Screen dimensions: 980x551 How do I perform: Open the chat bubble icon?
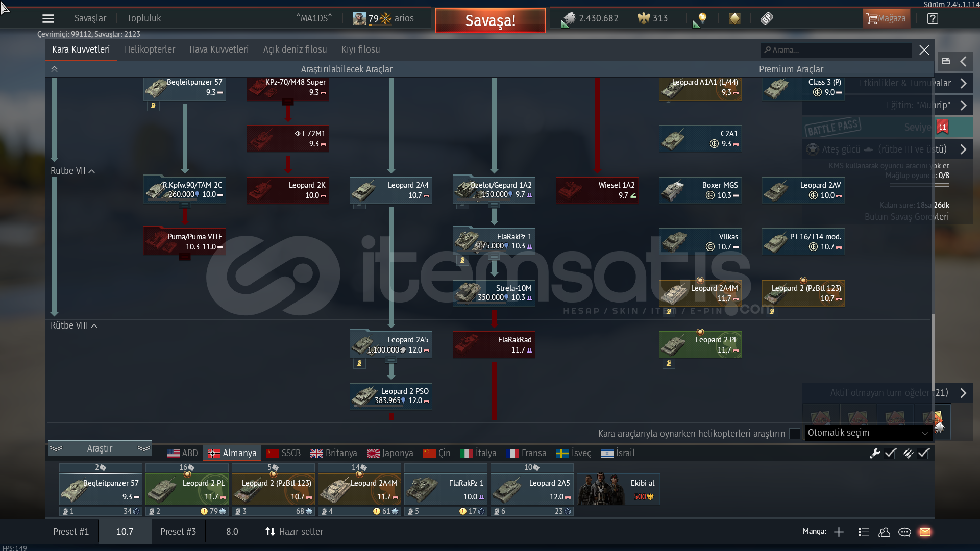coord(904,532)
